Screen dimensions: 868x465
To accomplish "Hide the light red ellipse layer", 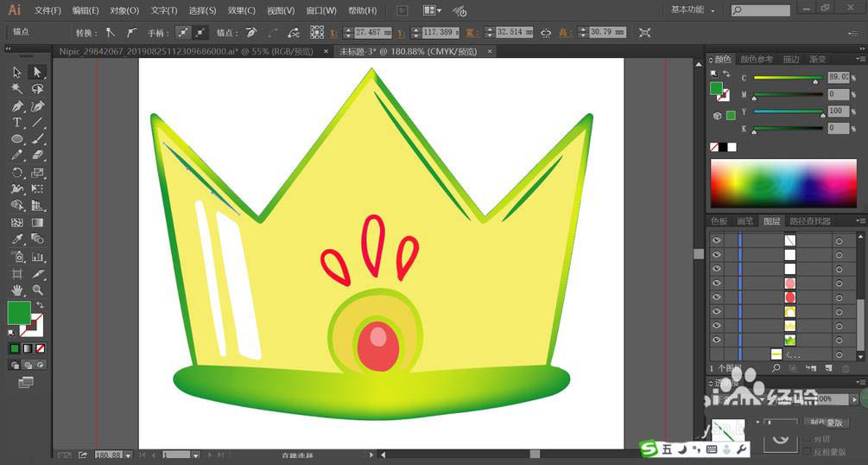I will 717,283.
